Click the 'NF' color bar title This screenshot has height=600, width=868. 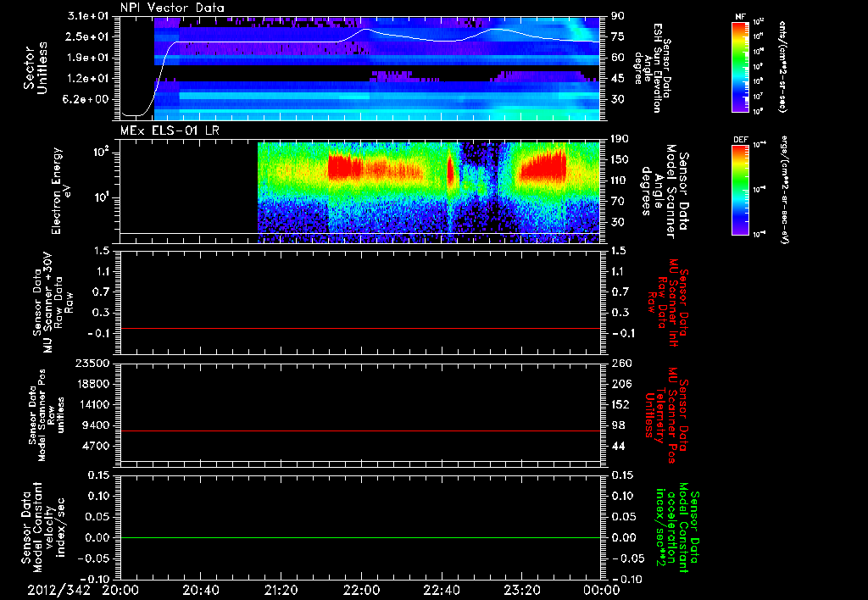click(741, 17)
